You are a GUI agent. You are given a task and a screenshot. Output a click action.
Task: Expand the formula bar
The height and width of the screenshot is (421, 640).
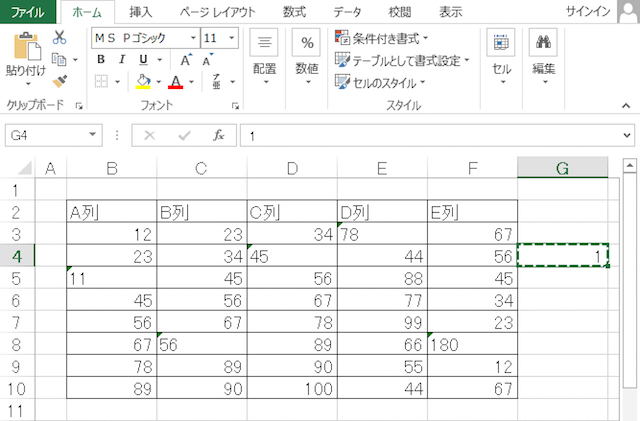pyautogui.click(x=627, y=135)
